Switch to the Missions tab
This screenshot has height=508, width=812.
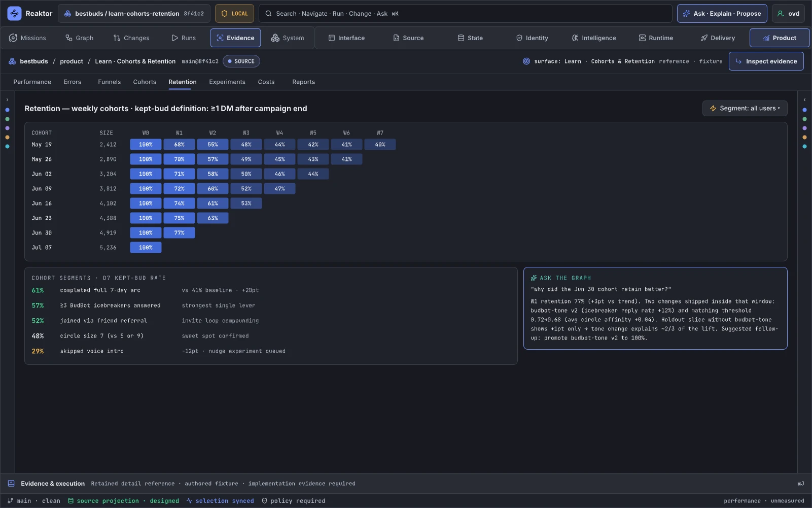point(27,38)
